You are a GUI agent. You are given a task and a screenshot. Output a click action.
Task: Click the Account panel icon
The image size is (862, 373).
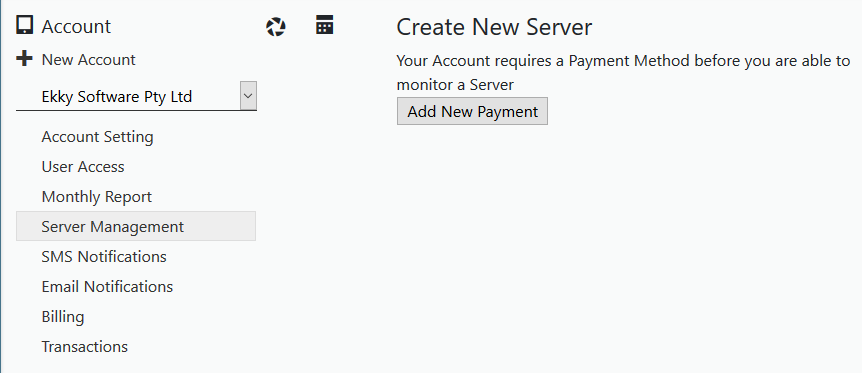[x=25, y=26]
